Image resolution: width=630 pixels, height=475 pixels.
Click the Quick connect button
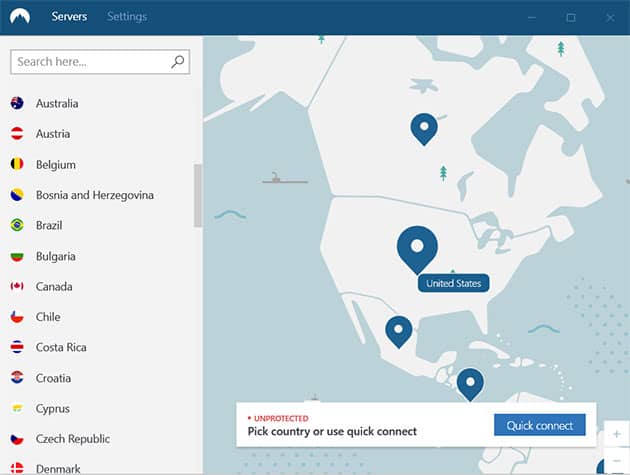click(x=540, y=425)
